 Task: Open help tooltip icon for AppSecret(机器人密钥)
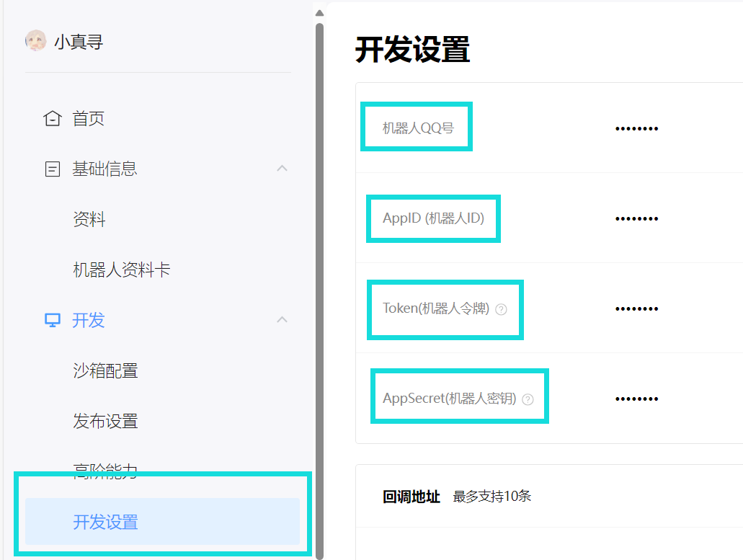528,399
